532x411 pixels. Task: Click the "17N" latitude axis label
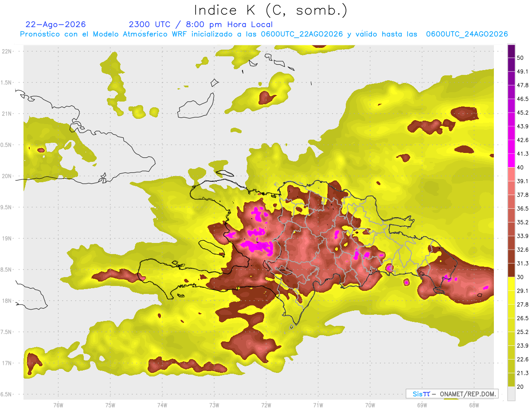(7, 363)
